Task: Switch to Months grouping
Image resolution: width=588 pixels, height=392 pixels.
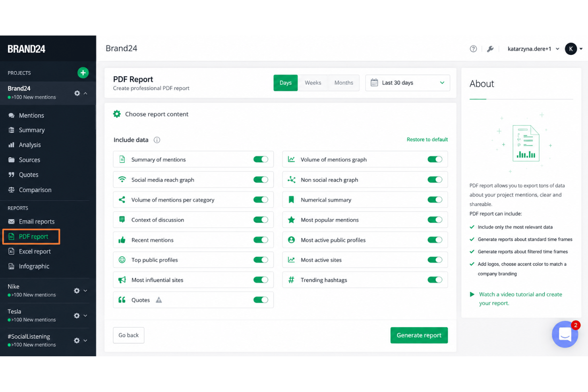Action: click(344, 83)
